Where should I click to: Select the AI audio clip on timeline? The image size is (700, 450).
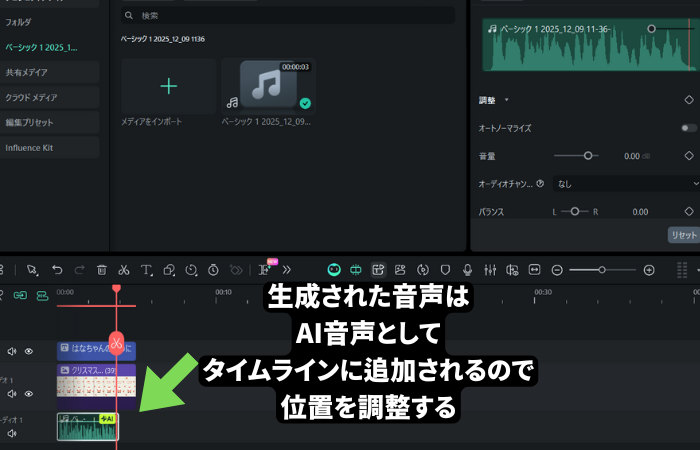[88, 427]
